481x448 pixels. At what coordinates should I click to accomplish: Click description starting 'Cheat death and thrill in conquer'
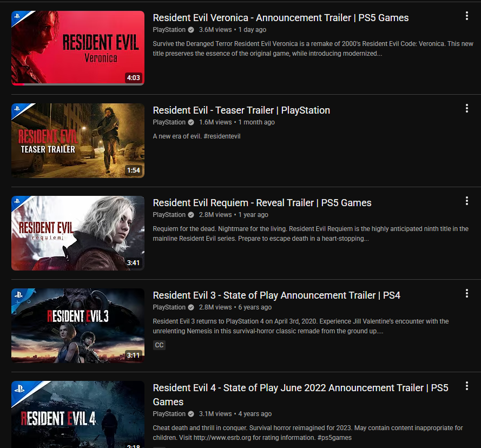pos(308,433)
